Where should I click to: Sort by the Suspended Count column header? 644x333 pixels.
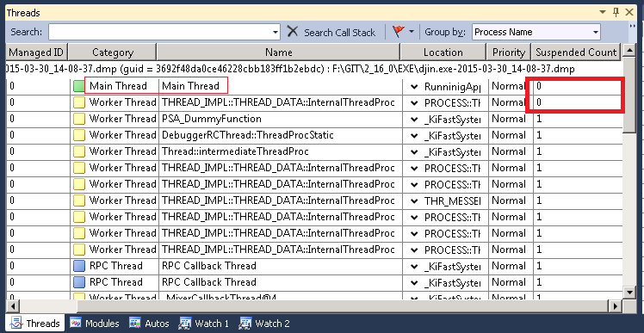point(576,52)
